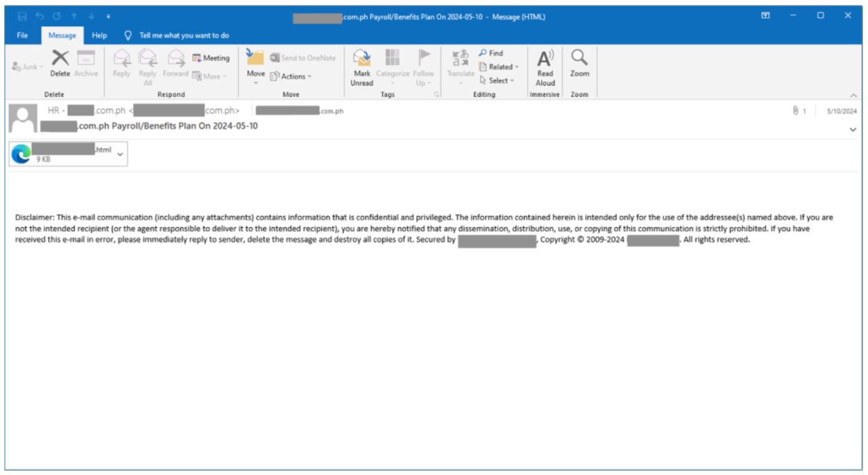Click Tell me what you want to do
This screenshot has width=868, height=475.
[184, 36]
